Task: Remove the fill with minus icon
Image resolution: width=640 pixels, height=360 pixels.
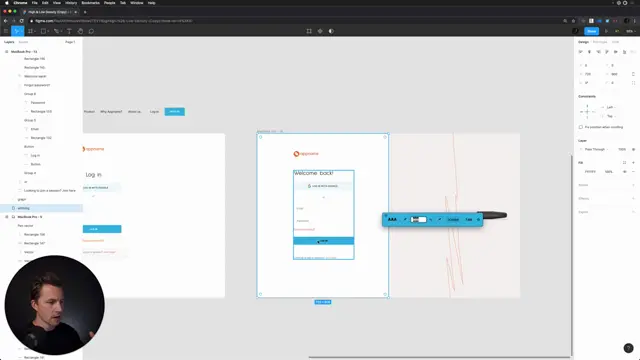Action: [633, 172]
